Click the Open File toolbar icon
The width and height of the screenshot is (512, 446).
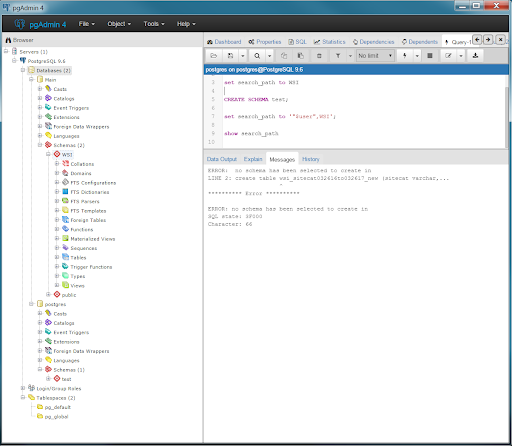[x=214, y=56]
